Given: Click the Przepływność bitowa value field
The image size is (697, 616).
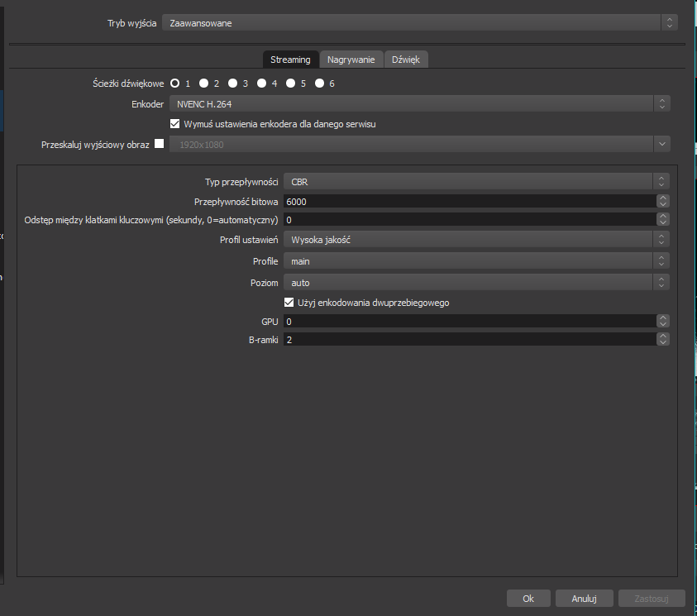Looking at the screenshot, I should pyautogui.click(x=467, y=201).
